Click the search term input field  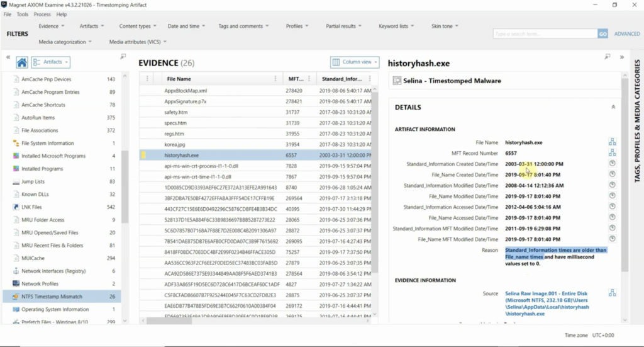click(x=545, y=34)
